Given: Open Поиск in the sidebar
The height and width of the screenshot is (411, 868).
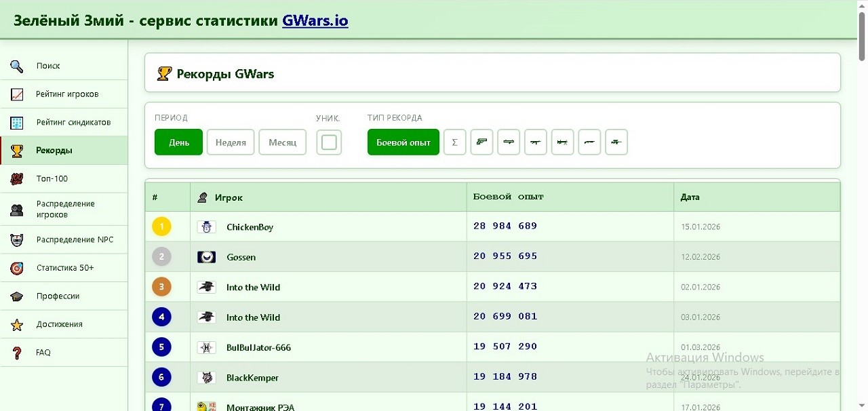Looking at the screenshot, I should tap(64, 66).
